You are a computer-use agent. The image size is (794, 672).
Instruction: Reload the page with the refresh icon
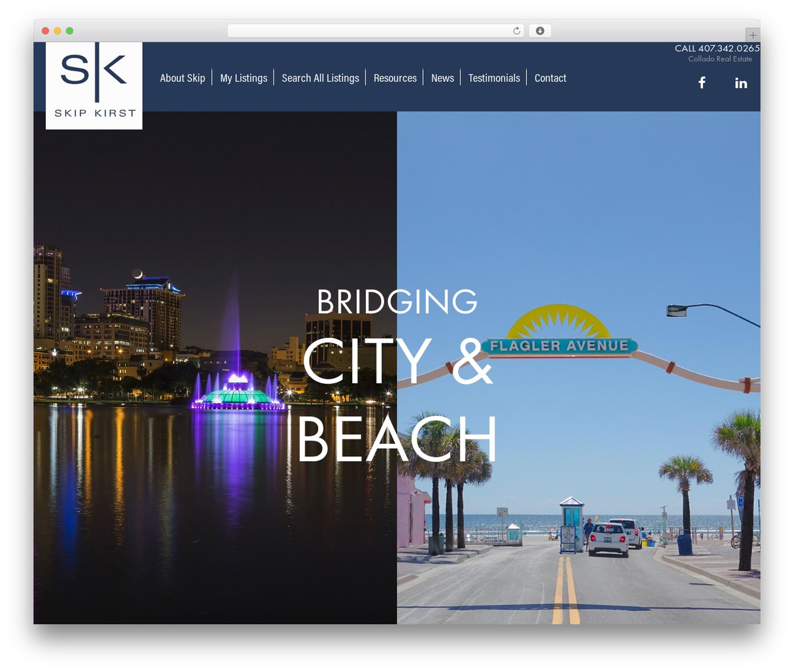[516, 30]
